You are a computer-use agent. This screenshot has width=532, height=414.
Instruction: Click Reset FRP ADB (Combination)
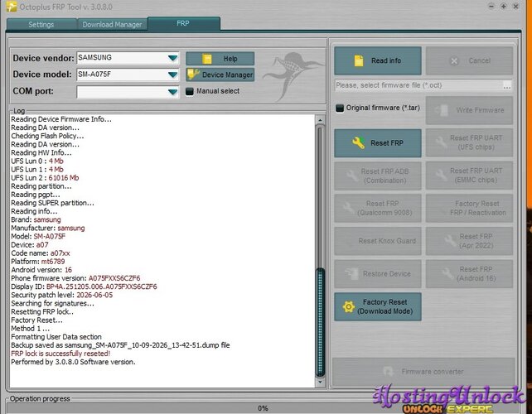378,176
